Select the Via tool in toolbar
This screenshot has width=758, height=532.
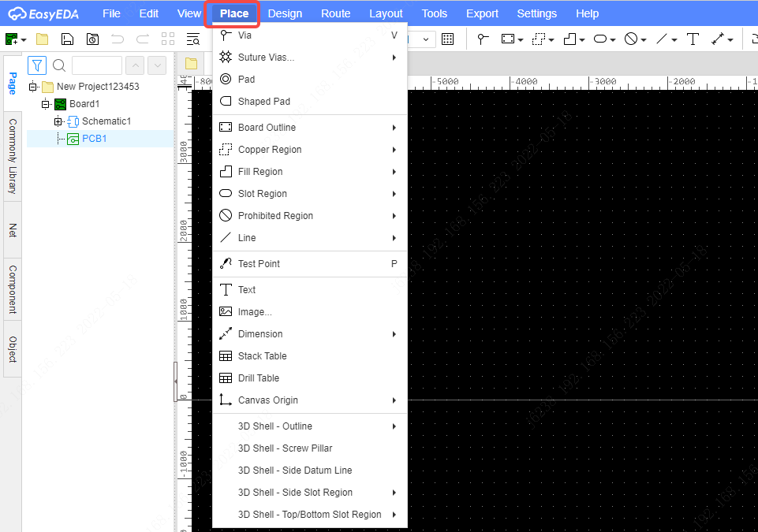tap(483, 39)
